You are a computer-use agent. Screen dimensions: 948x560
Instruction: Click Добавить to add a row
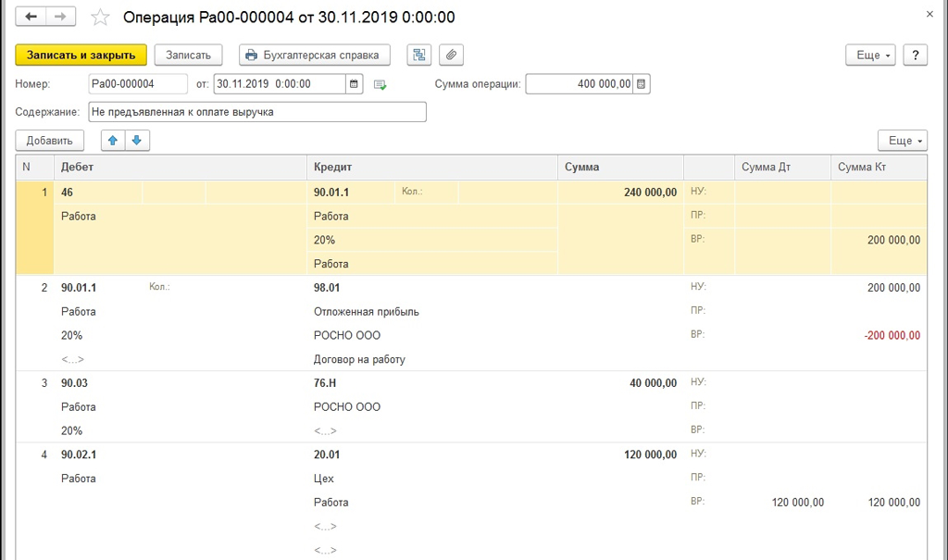(50, 141)
